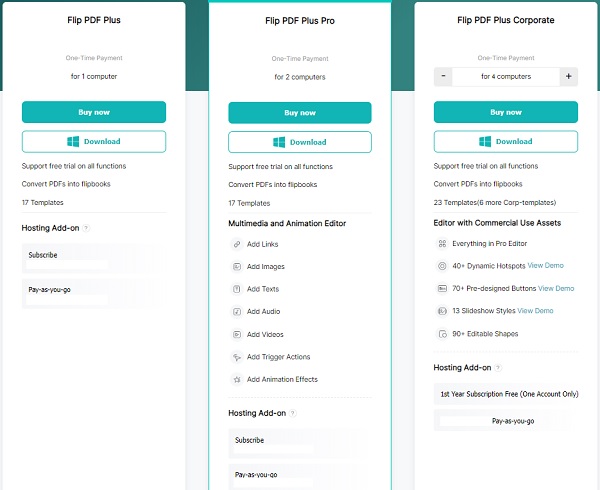This screenshot has width=600, height=490.
Task: Download Flip PDF Plus Pro for Windows
Action: [x=300, y=142]
